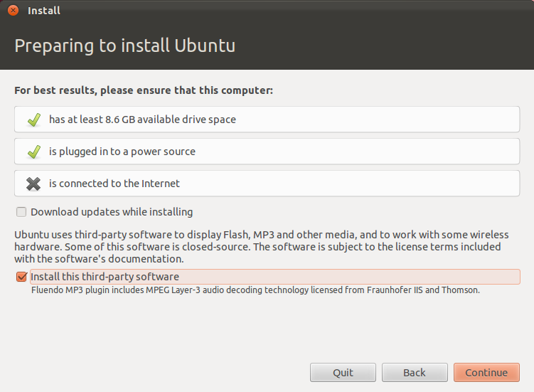Click the X mark beside Internet connection
Image resolution: width=534 pixels, height=392 pixels.
pyautogui.click(x=33, y=184)
